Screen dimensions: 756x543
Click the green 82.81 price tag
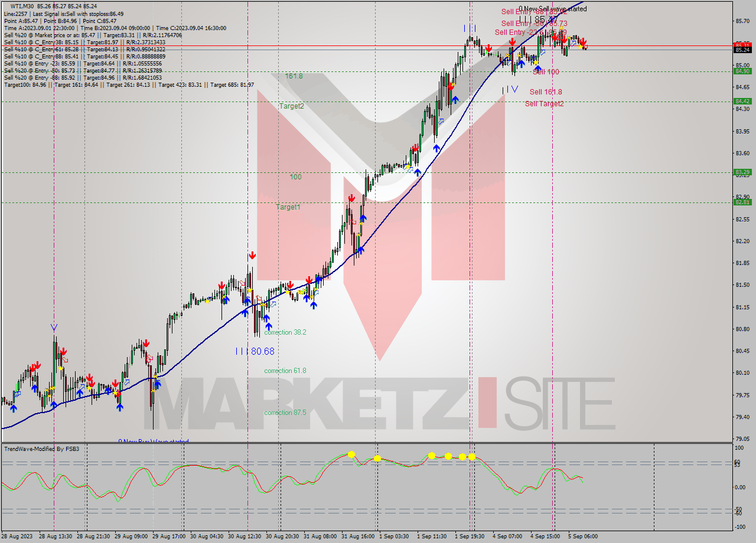tap(742, 202)
